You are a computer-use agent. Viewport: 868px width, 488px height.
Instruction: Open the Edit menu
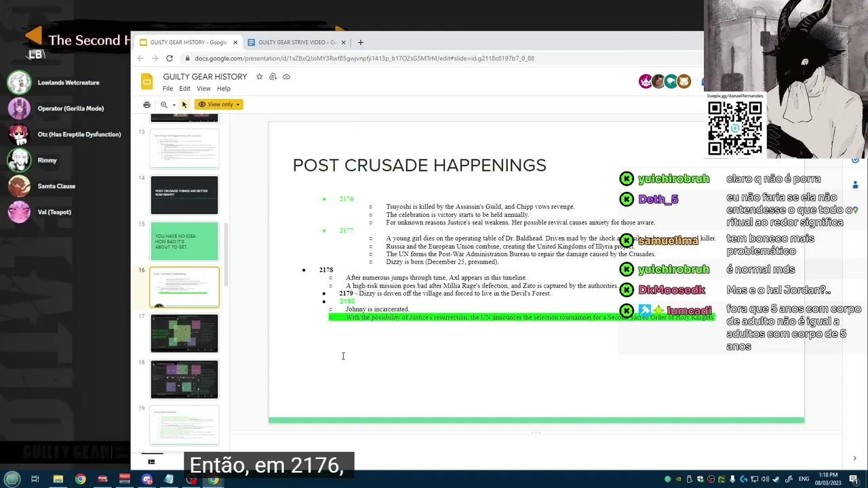(x=184, y=89)
